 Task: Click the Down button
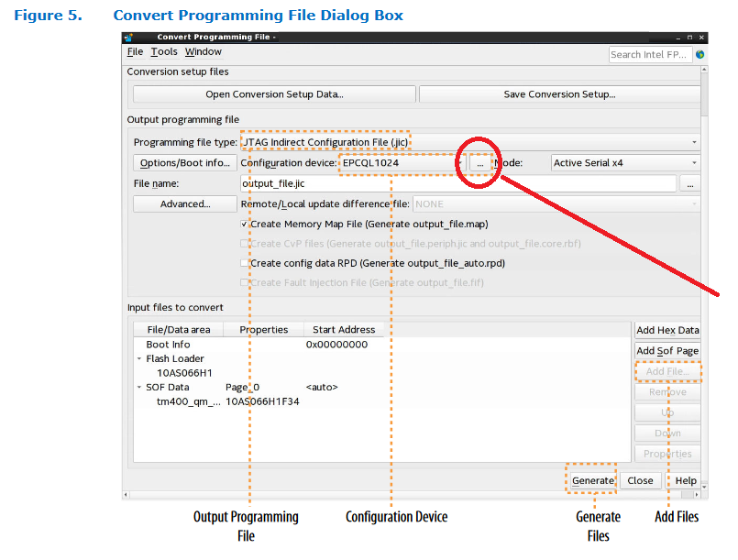[667, 434]
